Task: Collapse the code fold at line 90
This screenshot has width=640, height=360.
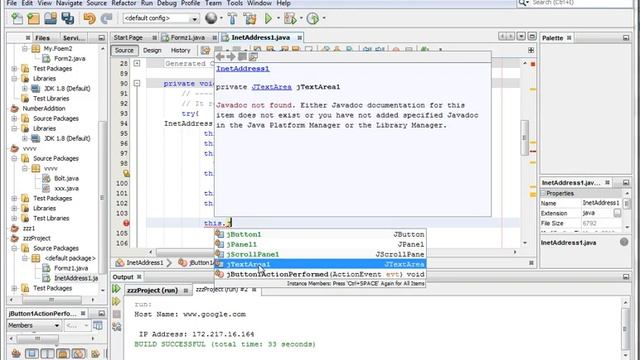Action: pos(137,83)
